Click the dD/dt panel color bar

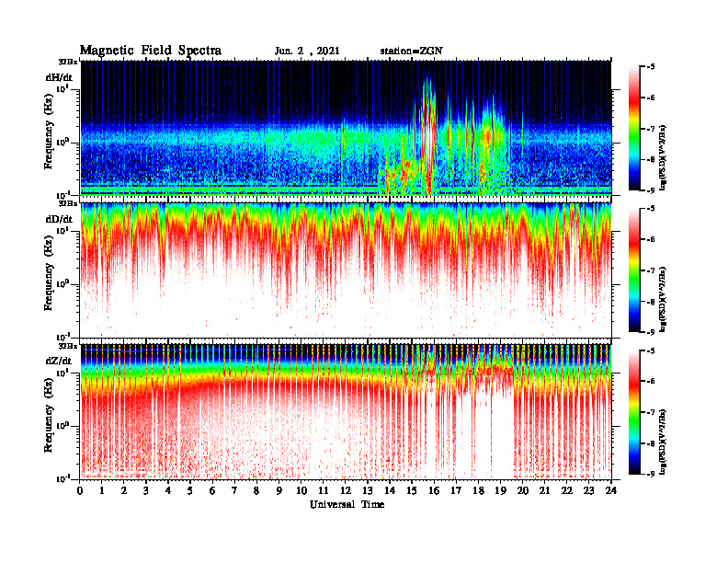tap(634, 270)
